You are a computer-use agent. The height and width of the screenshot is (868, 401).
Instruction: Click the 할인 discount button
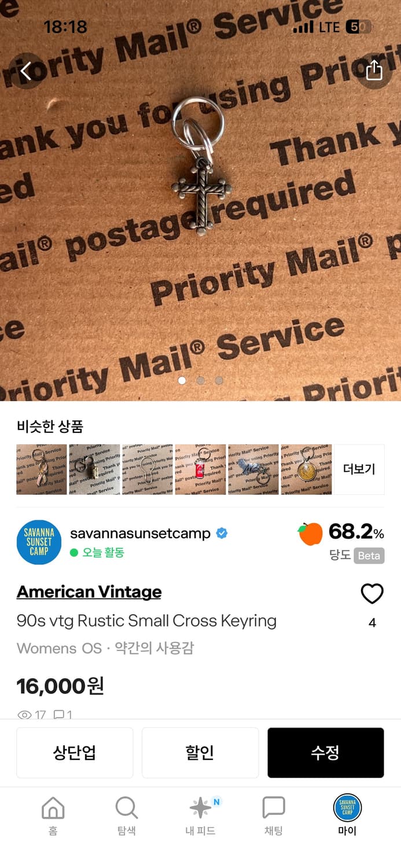point(200,753)
